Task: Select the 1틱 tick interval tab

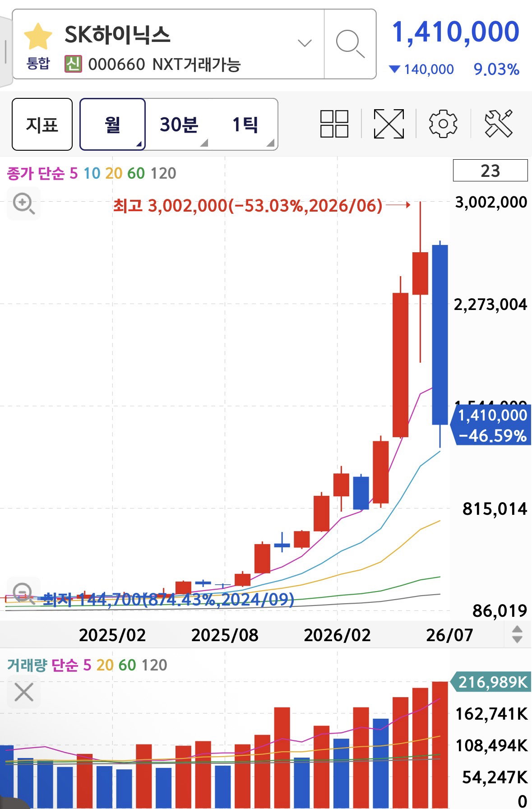Action: tap(245, 124)
